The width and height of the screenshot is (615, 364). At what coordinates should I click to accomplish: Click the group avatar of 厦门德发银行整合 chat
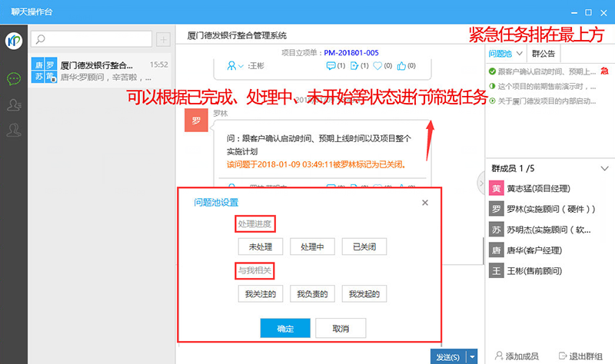coord(45,70)
